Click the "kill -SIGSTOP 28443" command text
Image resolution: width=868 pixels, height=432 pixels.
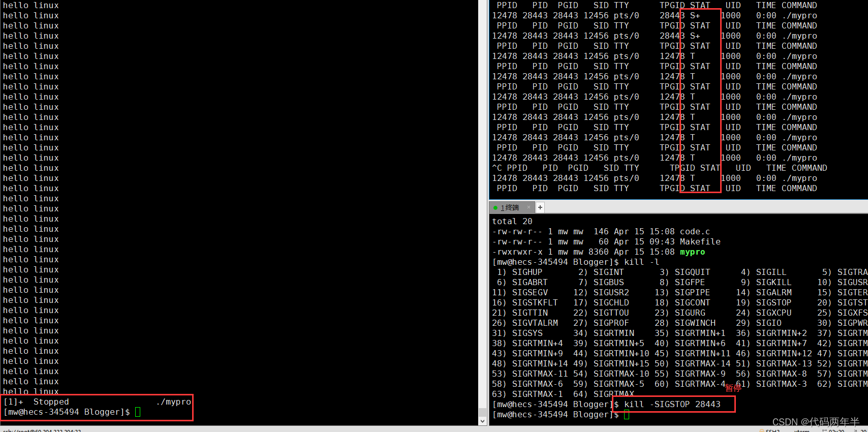tap(672, 405)
